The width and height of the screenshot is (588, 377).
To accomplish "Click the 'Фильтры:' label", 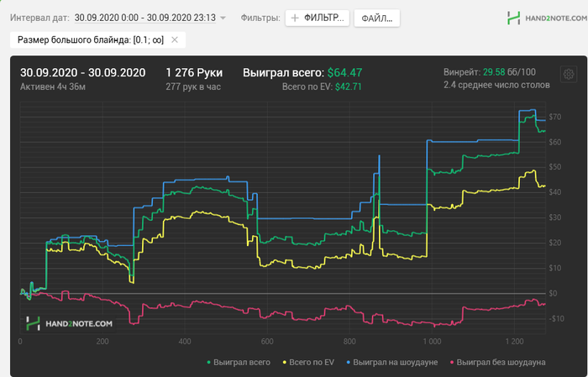I will click(260, 18).
